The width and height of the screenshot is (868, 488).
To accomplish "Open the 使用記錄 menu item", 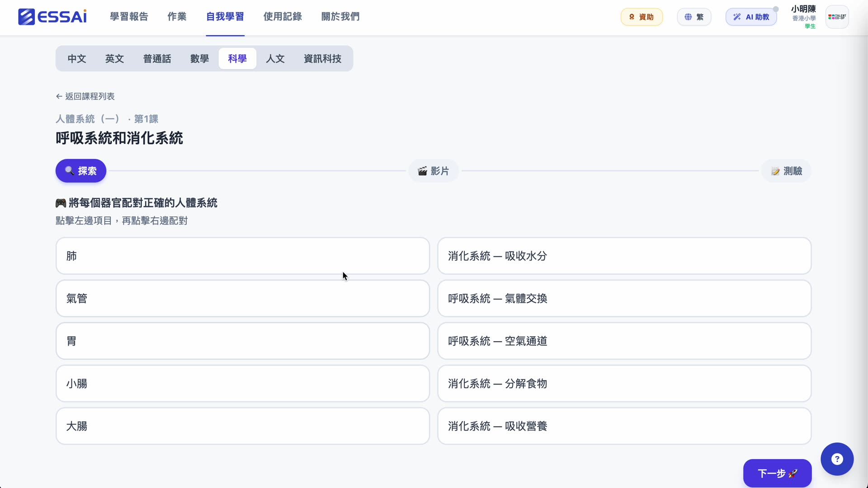I will (x=283, y=17).
